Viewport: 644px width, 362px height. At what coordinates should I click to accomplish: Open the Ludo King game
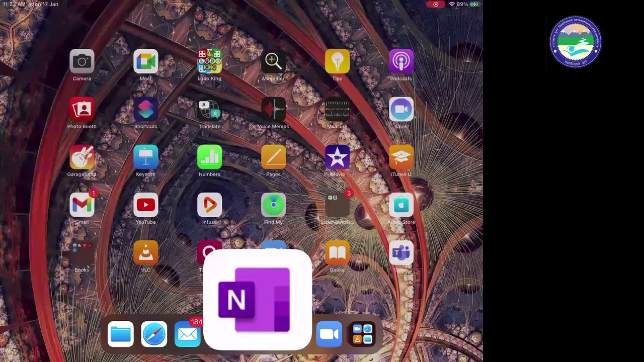[210, 61]
